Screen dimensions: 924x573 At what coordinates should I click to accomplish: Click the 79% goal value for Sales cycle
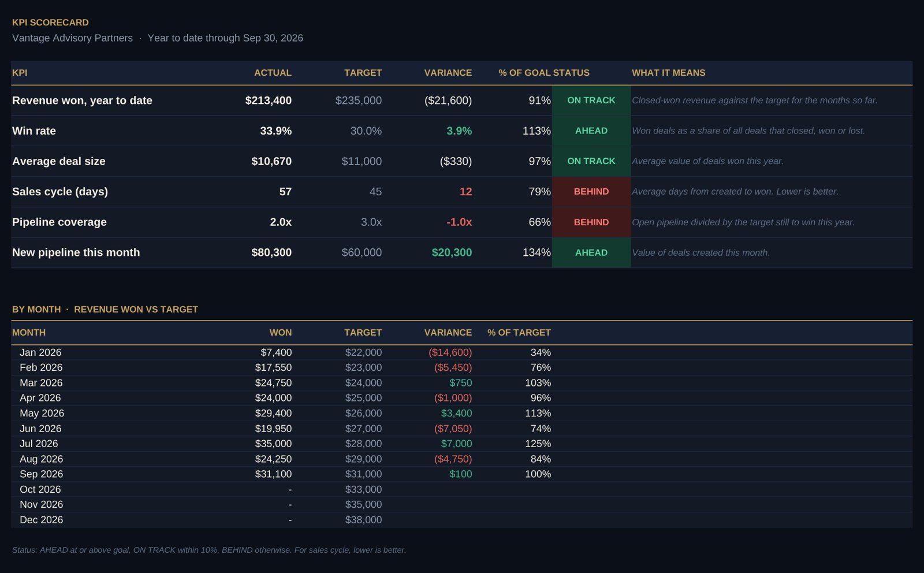click(x=539, y=192)
